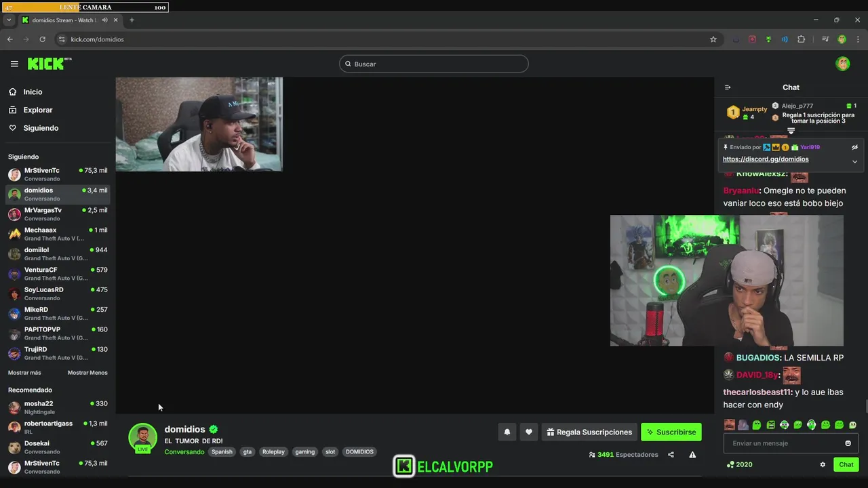Open domillol channel
Screen dimensions: 868x488
click(x=58, y=253)
